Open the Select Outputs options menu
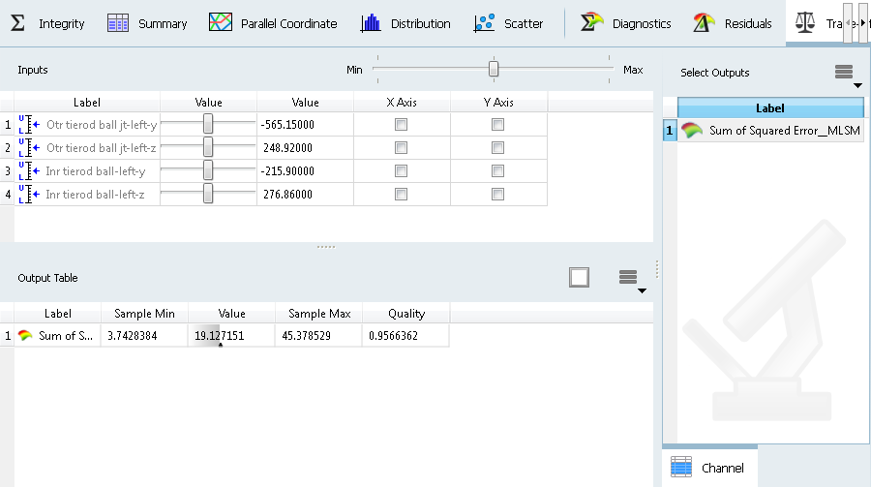Image resolution: width=874 pixels, height=487 pixels. pyautogui.click(x=844, y=73)
